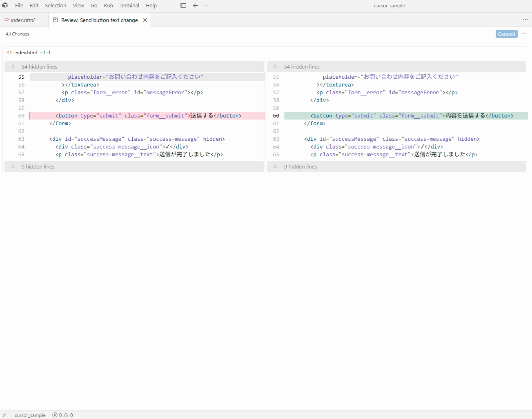Open the Terminal menu
Screen dimensions: 532x419
coord(129,6)
